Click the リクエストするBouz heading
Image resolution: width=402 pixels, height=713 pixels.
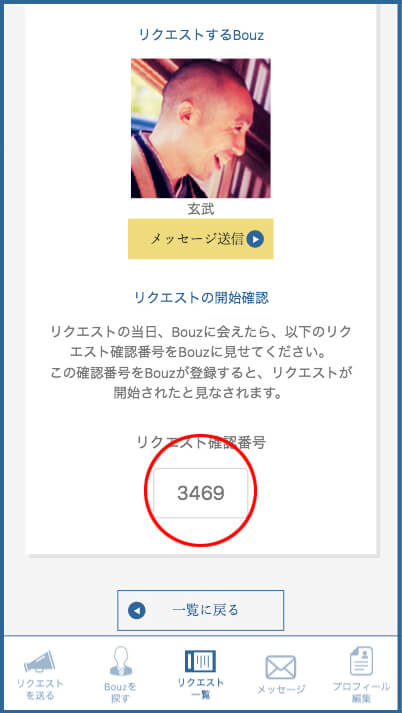(201, 35)
